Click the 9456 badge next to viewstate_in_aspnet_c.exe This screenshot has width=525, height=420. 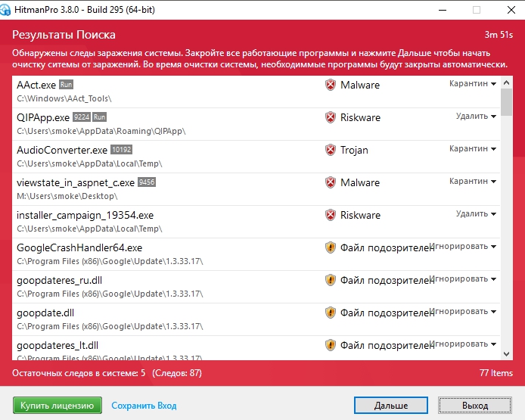click(x=147, y=182)
